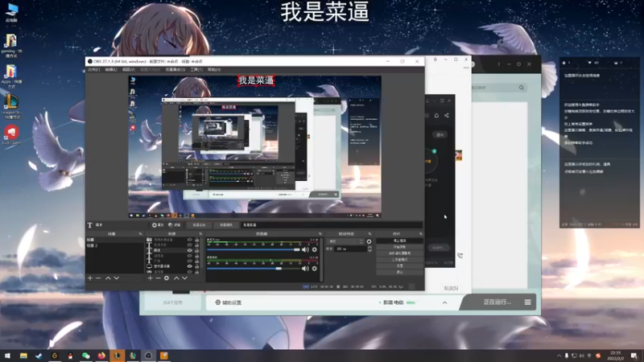644x362 pixels.
Task: Toggle the lock of the last source row
Action: (x=196, y=272)
